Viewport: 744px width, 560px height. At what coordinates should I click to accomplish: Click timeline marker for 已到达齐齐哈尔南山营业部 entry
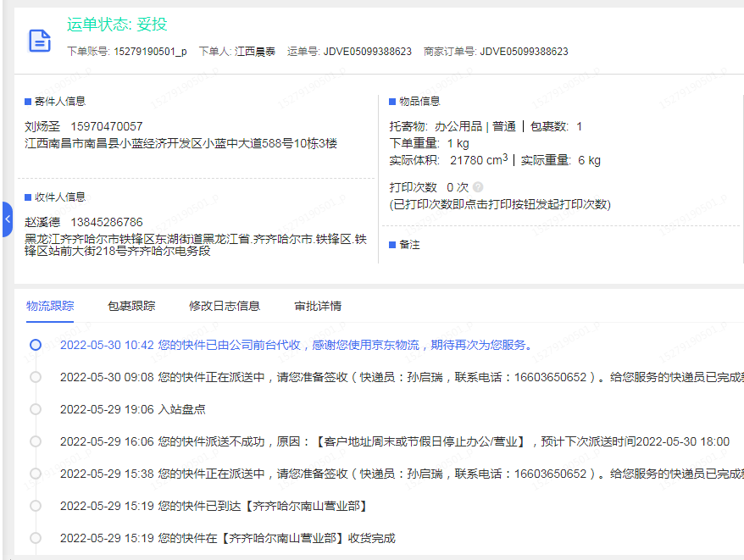point(36,506)
